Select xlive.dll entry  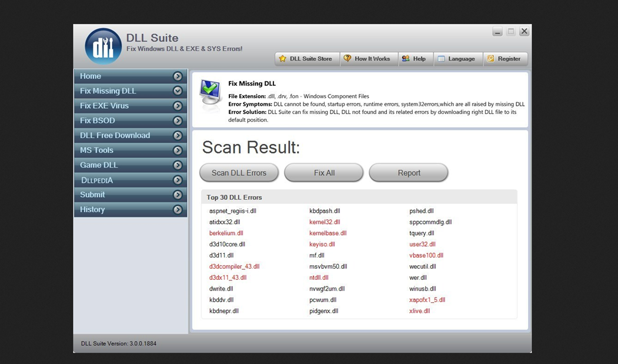[x=420, y=310]
